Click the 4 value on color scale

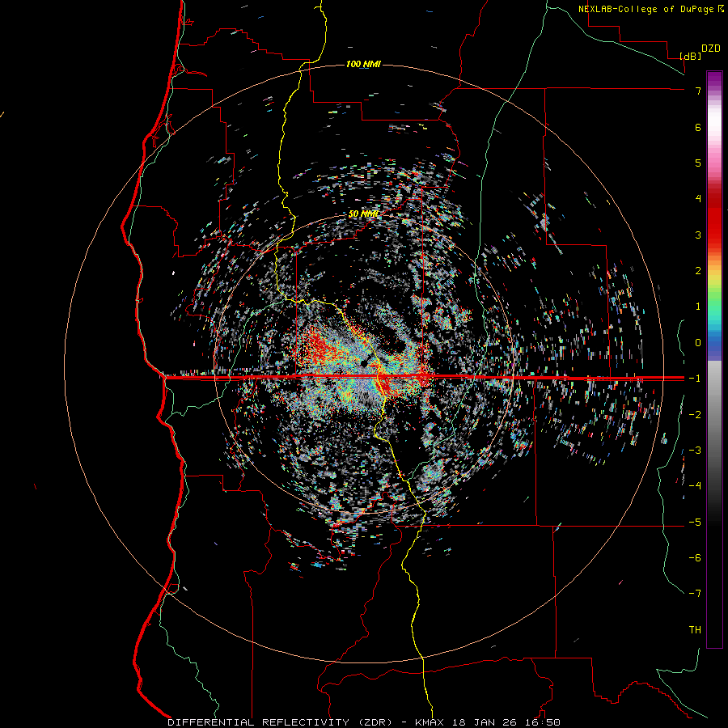pos(698,199)
